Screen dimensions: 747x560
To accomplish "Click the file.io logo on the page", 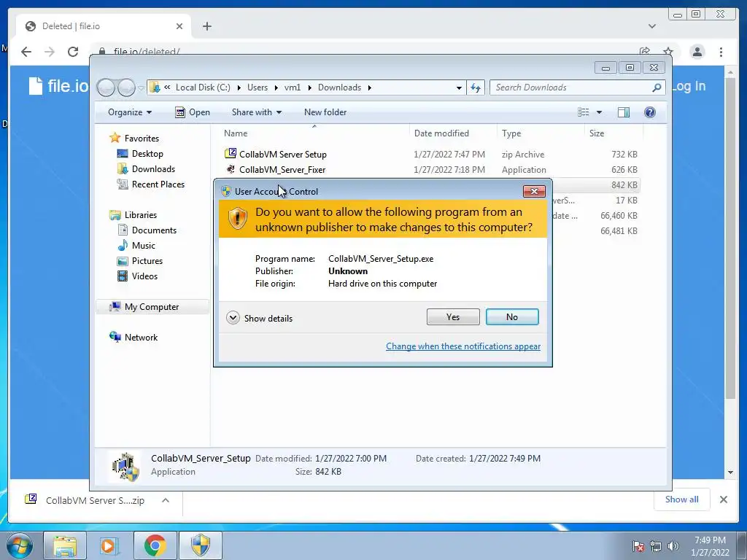I will coord(58,86).
